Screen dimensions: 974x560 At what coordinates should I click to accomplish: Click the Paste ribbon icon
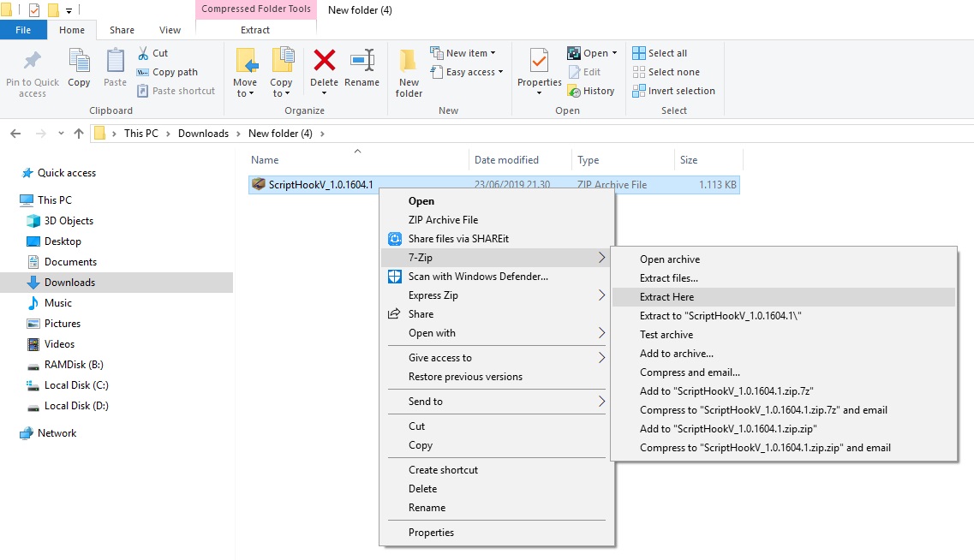point(115,61)
